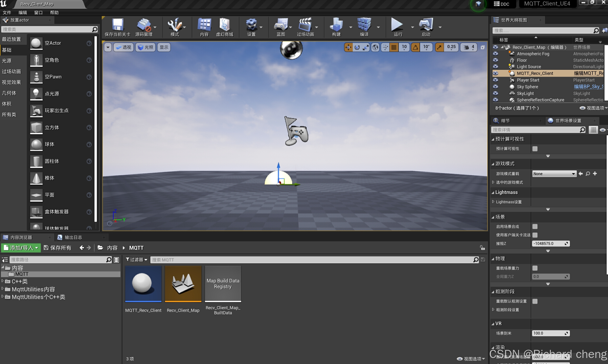Viewport: 608px width, 364px height.
Task: Select the MQTT_Recv_Client asset thumbnail
Action: click(143, 284)
